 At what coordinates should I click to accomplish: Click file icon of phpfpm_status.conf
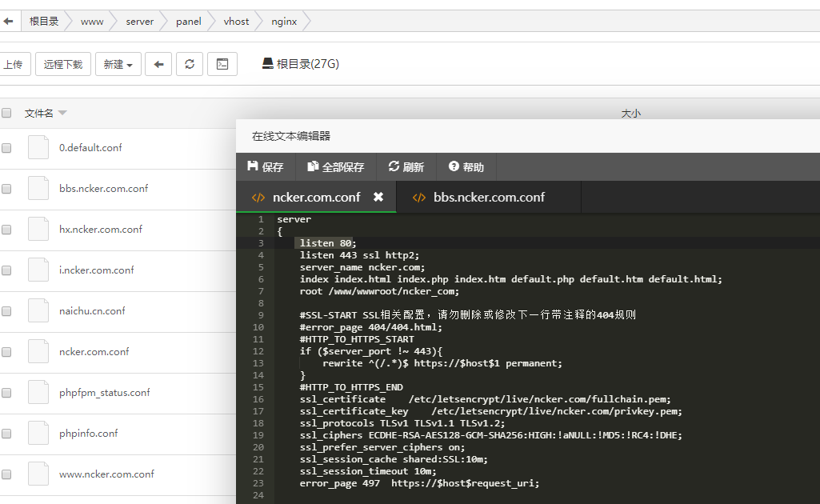click(38, 392)
